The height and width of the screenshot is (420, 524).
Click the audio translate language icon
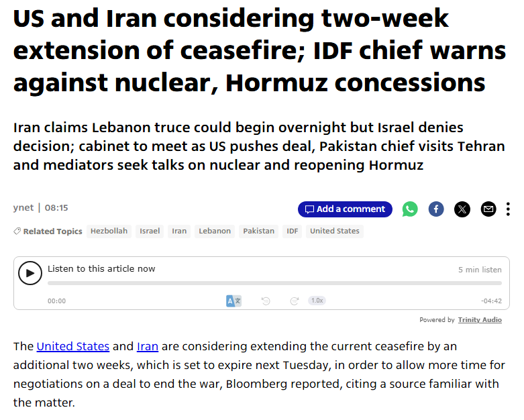[233, 301]
